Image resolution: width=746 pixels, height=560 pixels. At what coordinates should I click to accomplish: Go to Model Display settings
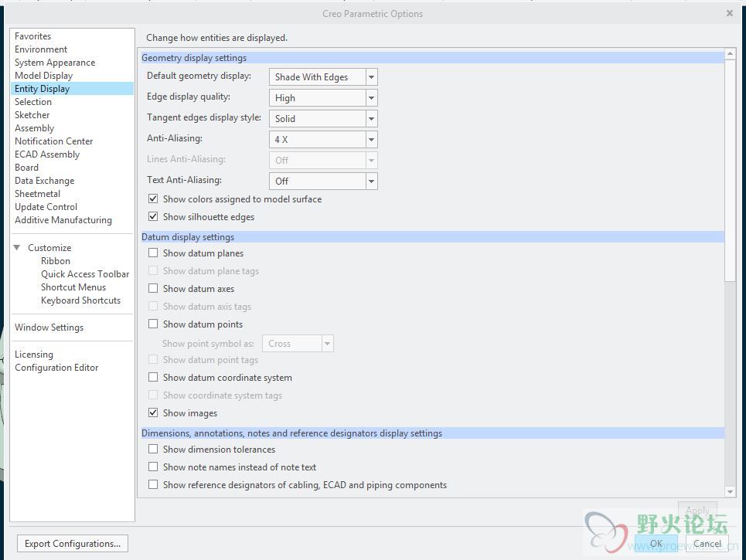point(44,76)
